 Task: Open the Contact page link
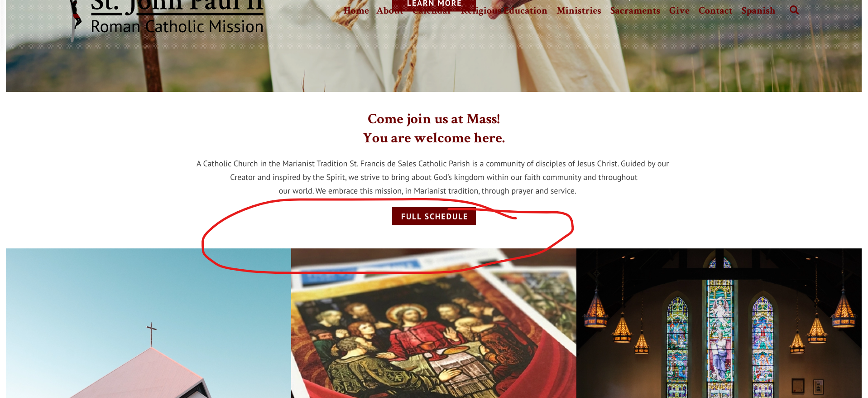point(715,10)
